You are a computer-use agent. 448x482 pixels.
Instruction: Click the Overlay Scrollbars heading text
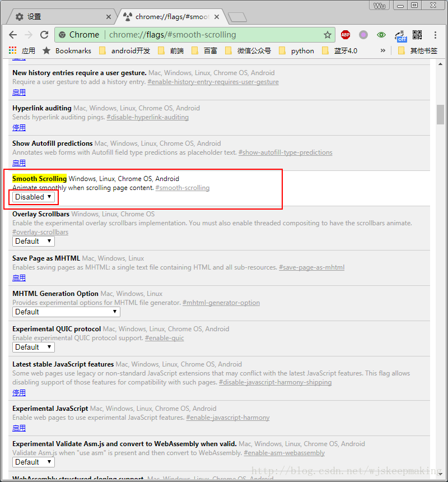[41, 214]
